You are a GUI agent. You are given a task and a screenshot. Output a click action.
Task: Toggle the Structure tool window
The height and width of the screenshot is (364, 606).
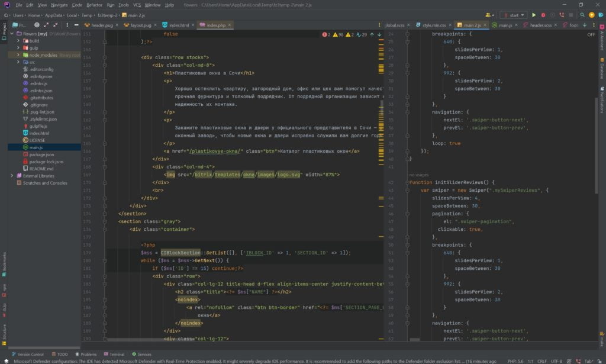click(4, 334)
